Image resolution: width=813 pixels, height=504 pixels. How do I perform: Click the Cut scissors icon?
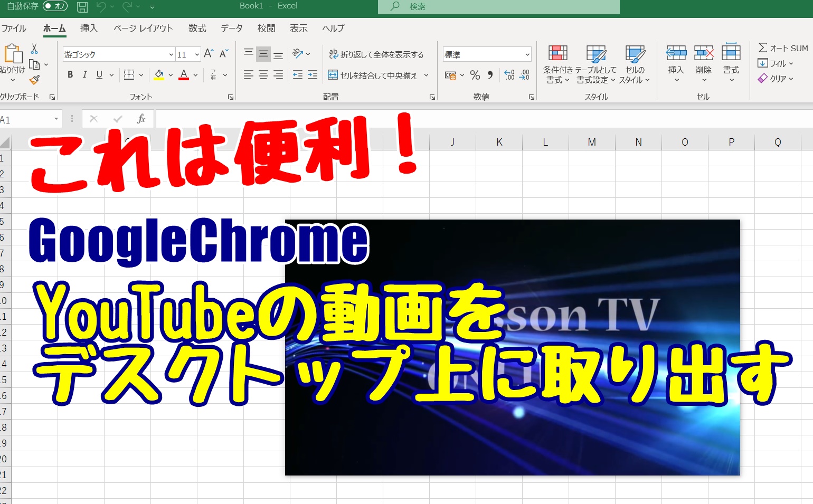coord(34,49)
